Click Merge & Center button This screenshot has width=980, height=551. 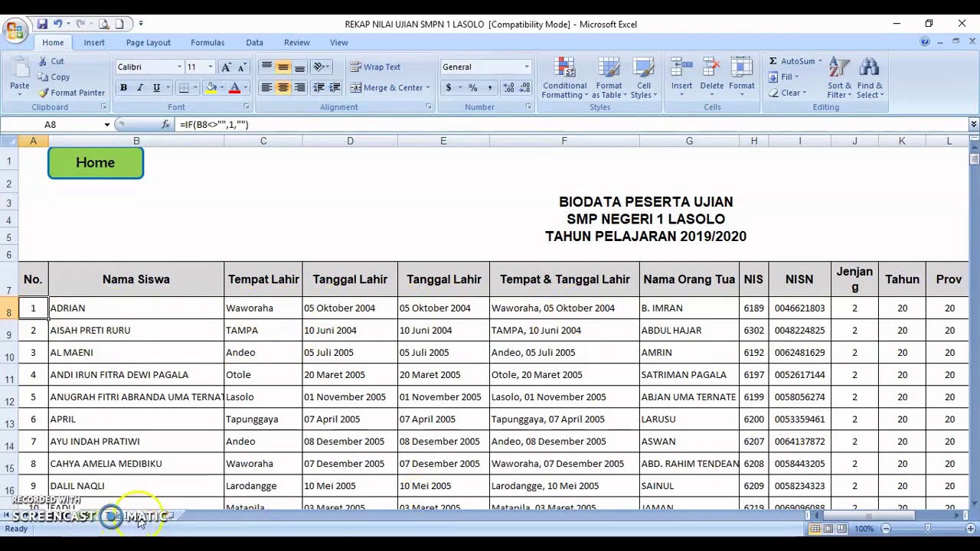tap(387, 88)
